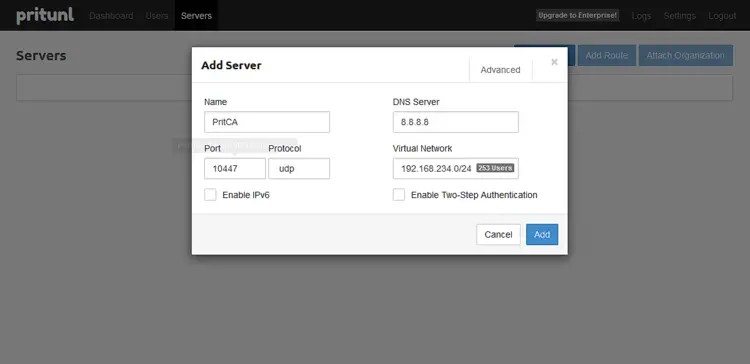This screenshot has height=364, width=750.
Task: Open the Protocol dropdown showing udp
Action: pyautogui.click(x=299, y=169)
